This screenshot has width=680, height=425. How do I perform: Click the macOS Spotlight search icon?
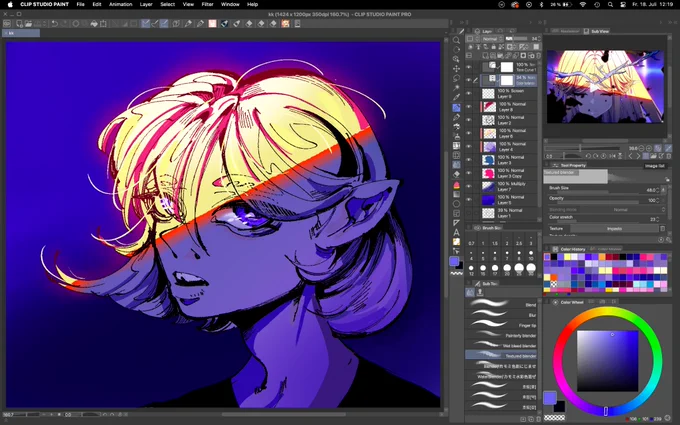[x=610, y=4]
